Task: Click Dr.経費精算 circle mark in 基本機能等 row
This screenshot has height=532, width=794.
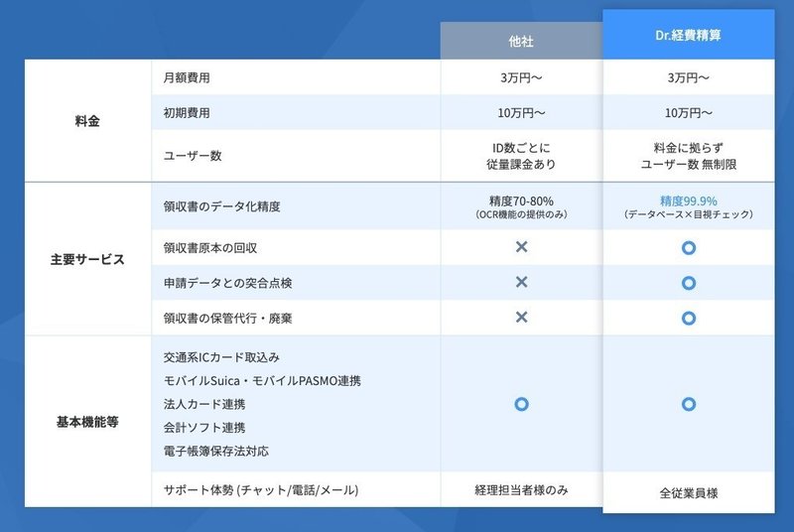Action: click(x=688, y=404)
